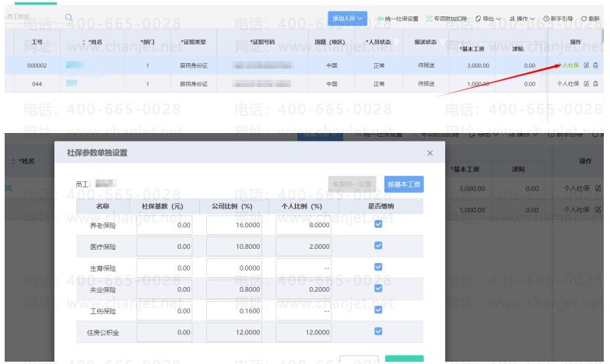Screen dimensions: 610x364
Task: Toggle 住房公积金 payment checkbox
Action: tap(378, 331)
